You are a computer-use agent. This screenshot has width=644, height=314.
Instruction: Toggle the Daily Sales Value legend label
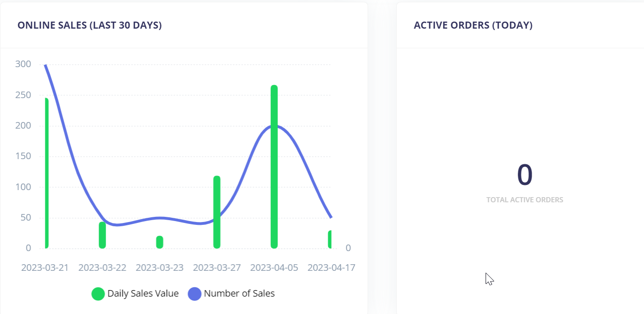tap(143, 294)
